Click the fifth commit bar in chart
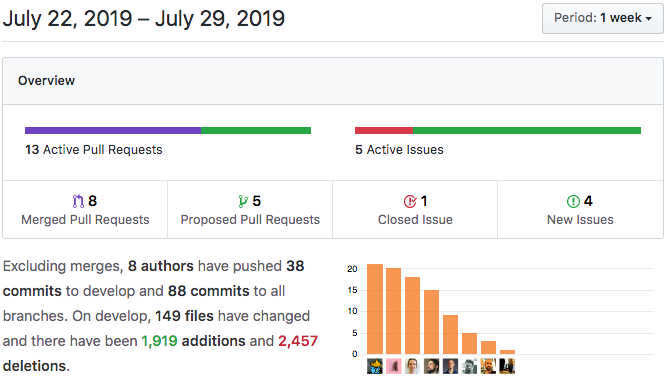Image resolution: width=665 pixels, height=378 pixels. [x=450, y=334]
